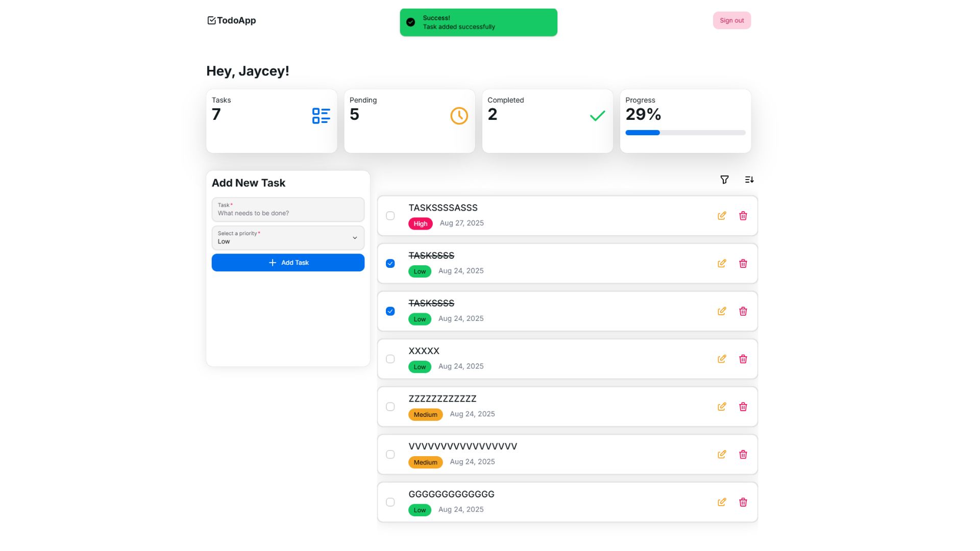Click the priority dropdown chevron arrow

pos(355,238)
